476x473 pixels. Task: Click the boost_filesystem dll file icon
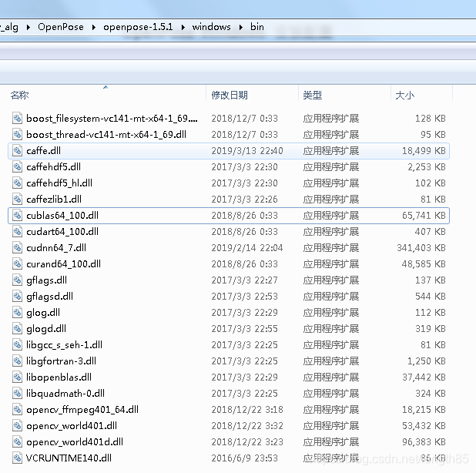(x=17, y=118)
